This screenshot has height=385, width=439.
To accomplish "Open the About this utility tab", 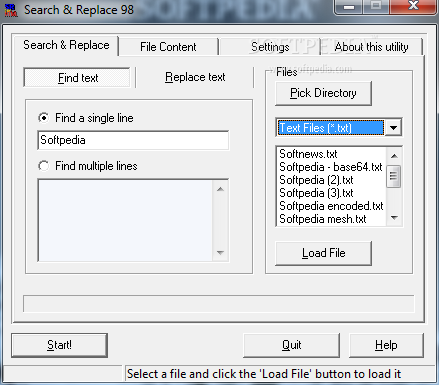I will tap(371, 47).
